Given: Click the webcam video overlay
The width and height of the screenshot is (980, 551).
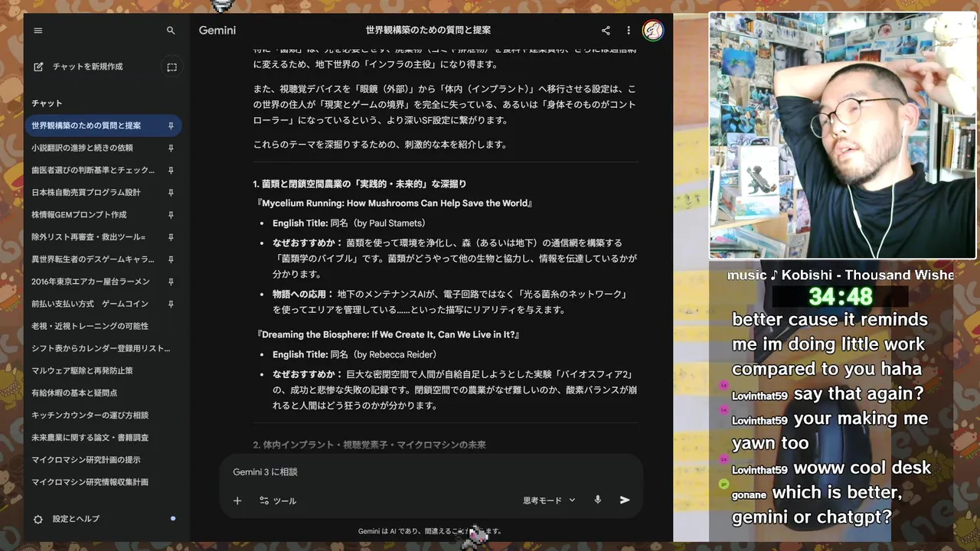Looking at the screenshot, I should point(843,136).
